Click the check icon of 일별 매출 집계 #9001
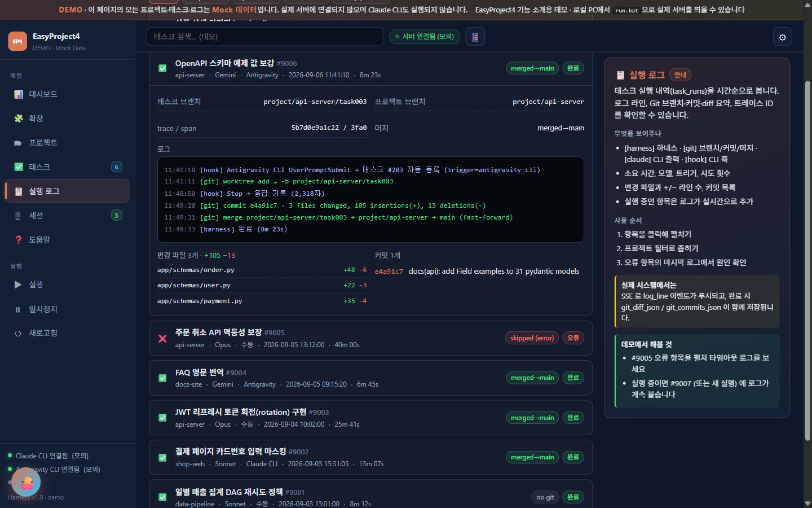 tap(162, 497)
